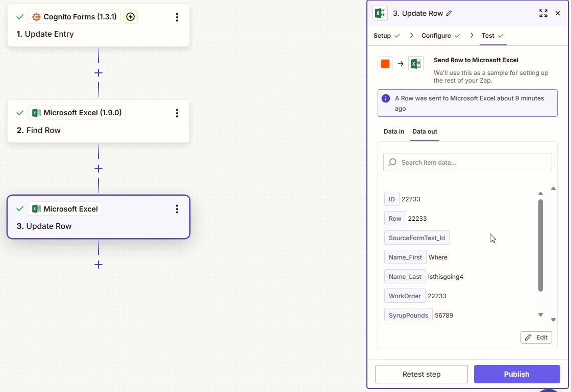Open Update Row step three-dot menu
Screen dimensions: 571x392
(x=177, y=209)
